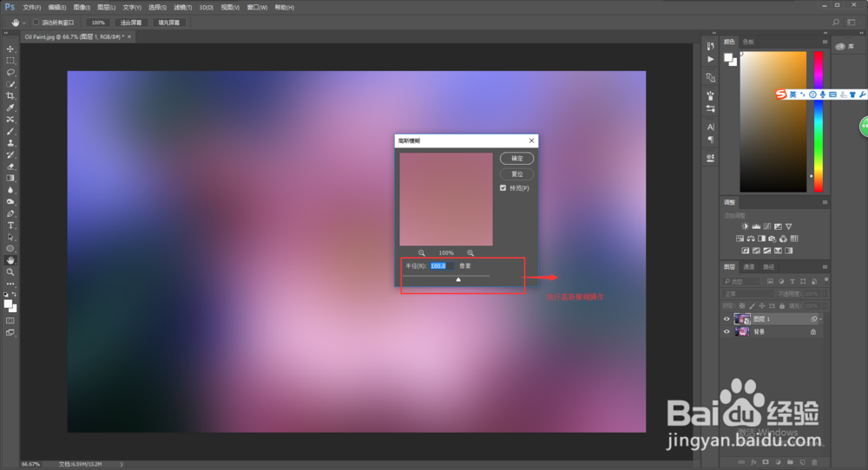Viewport: 868px width, 470px height.
Task: Enable 滚动所有窗口 checkbox
Action: tap(36, 23)
